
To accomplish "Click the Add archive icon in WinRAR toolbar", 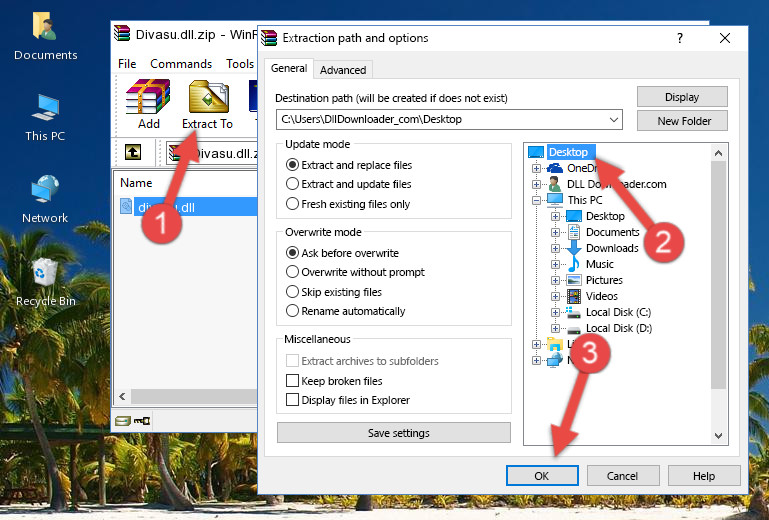I will pyautogui.click(x=148, y=97).
